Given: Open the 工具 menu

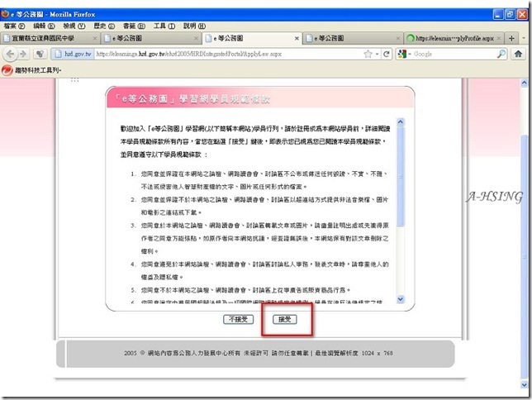Looking at the screenshot, I should (x=164, y=26).
